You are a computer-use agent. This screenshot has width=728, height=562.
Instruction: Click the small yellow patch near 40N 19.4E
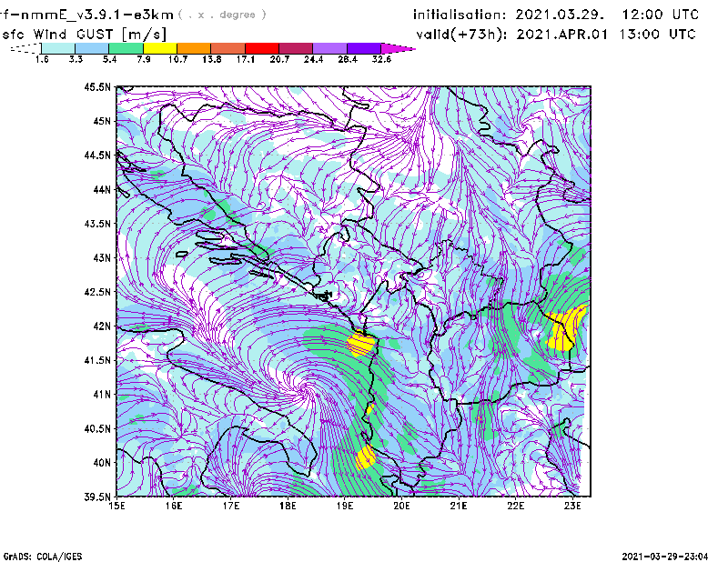coord(366,457)
